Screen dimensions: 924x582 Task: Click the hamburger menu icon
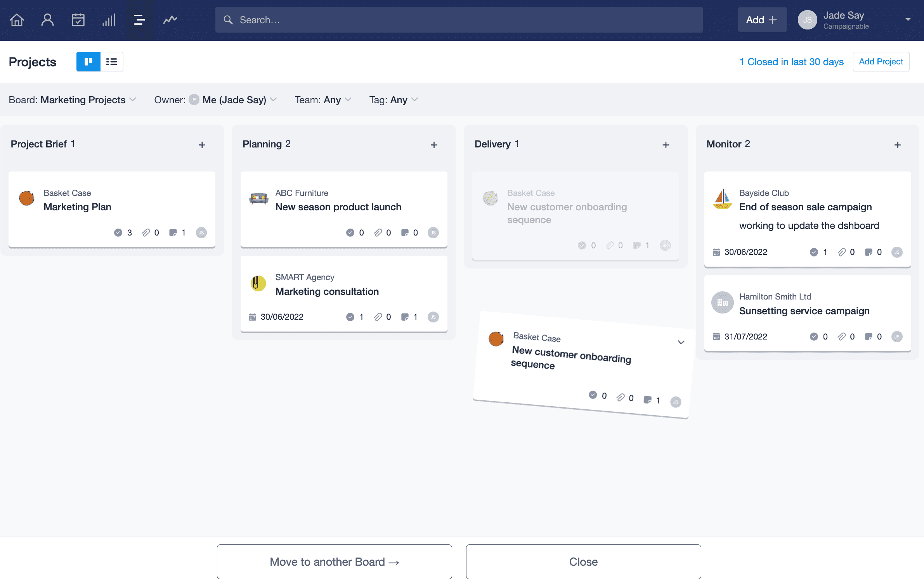[139, 19]
